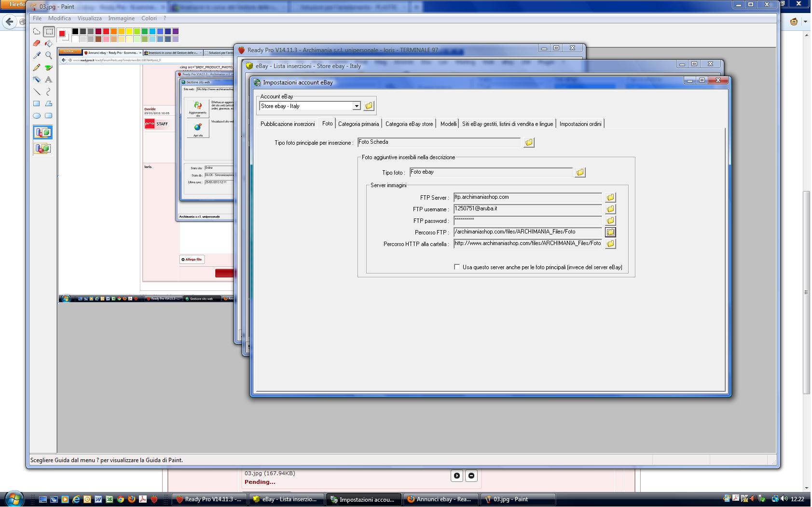Screen dimensions: 812x507
Task: Click into the Percorso FTP field
Action: (x=528, y=232)
